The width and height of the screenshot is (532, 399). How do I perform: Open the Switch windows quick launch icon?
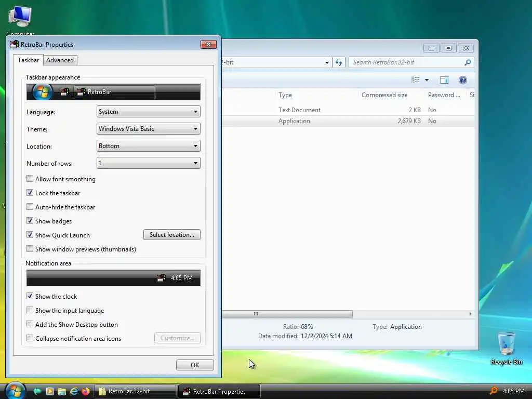(x=61, y=391)
